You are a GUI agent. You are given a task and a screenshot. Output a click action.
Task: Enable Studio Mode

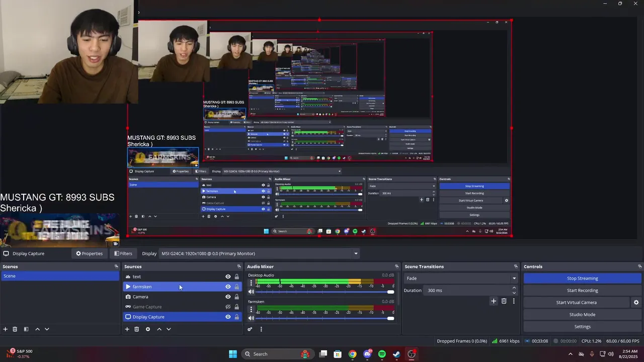click(582, 314)
